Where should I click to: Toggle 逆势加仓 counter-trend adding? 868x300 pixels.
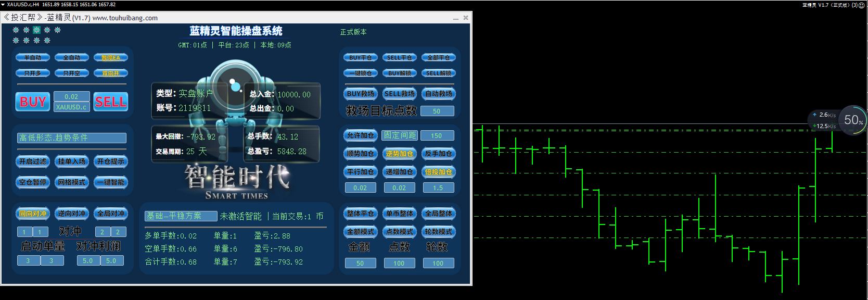tap(400, 154)
